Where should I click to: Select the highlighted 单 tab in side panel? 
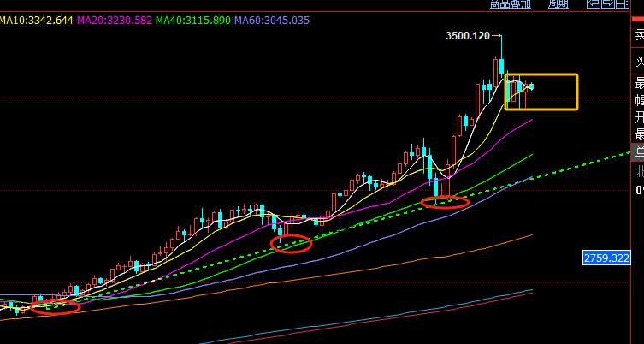(x=638, y=152)
